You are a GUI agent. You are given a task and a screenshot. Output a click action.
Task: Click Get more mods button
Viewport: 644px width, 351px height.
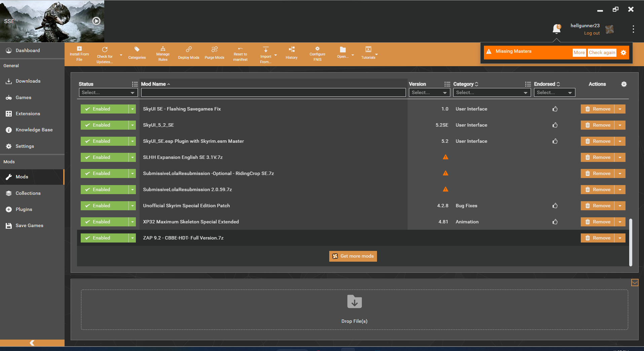point(353,256)
